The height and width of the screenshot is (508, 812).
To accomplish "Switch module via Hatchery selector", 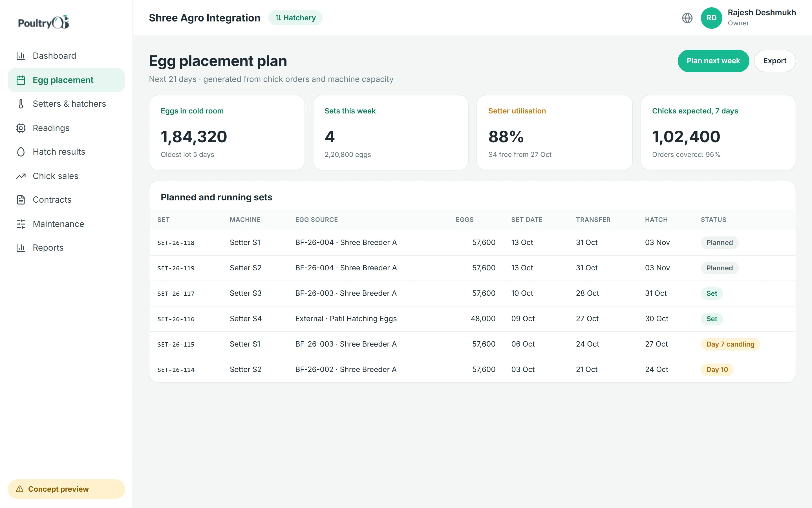I will point(295,18).
